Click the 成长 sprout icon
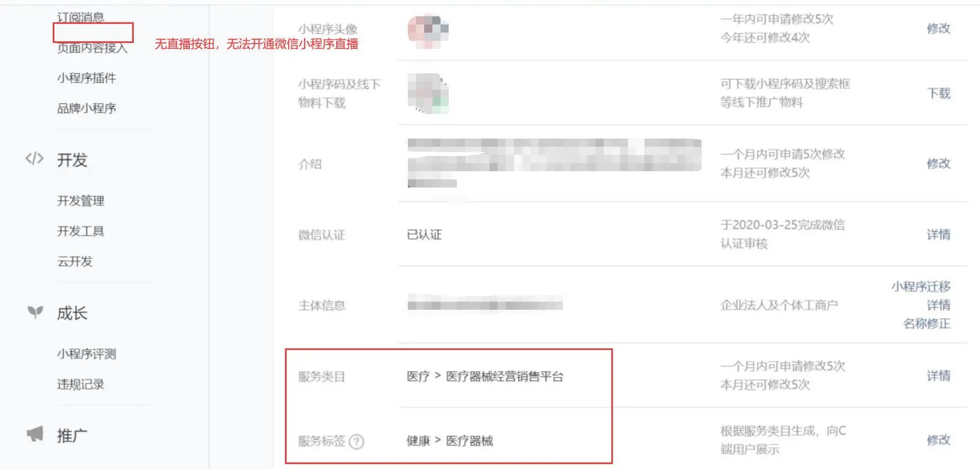Image resolution: width=980 pixels, height=469 pixels. [35, 312]
